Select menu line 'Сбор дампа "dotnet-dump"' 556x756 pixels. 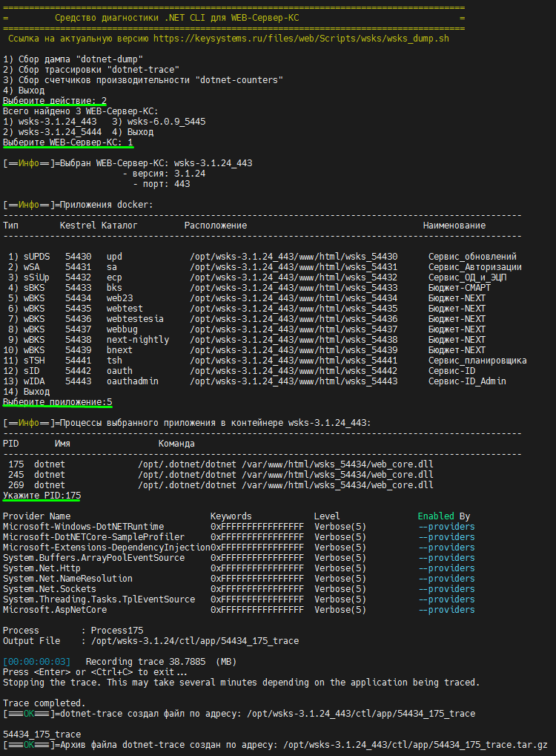click(x=73, y=59)
